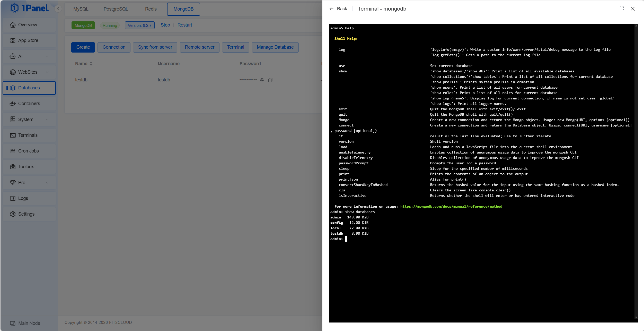This screenshot has width=644, height=331.
Task: Click the Username column header
Action: tap(169, 64)
